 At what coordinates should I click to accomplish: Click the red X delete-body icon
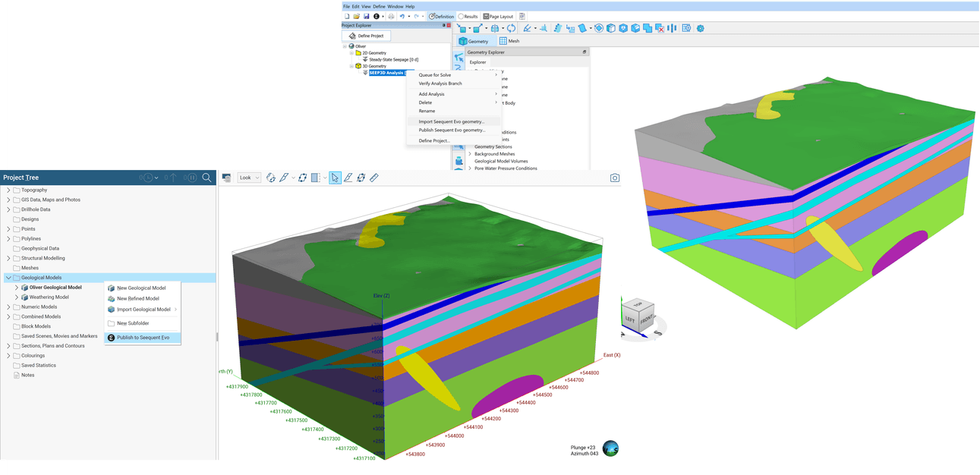[659, 28]
